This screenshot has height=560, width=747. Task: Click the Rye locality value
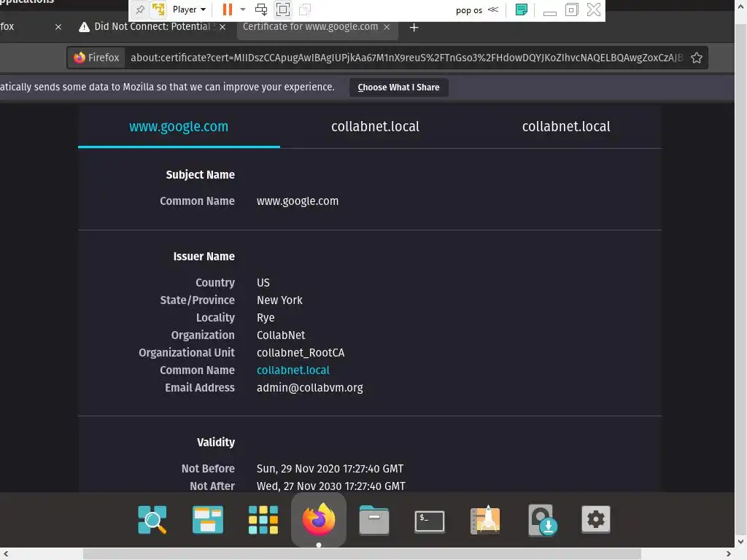coord(266,318)
